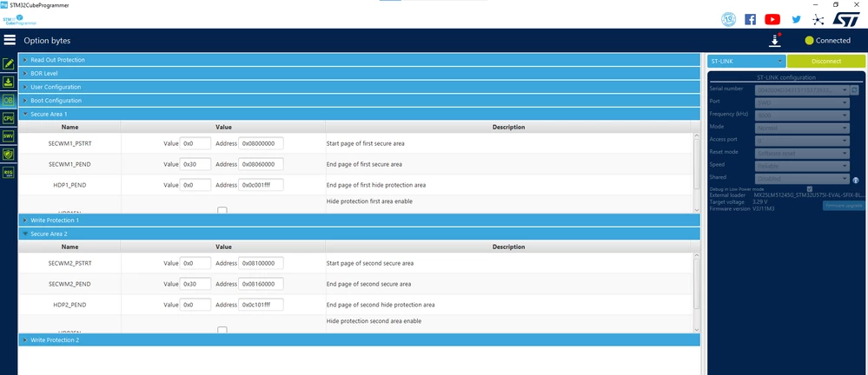Open Memory & File editing pencil icon
This screenshot has height=375, width=868.
9,63
